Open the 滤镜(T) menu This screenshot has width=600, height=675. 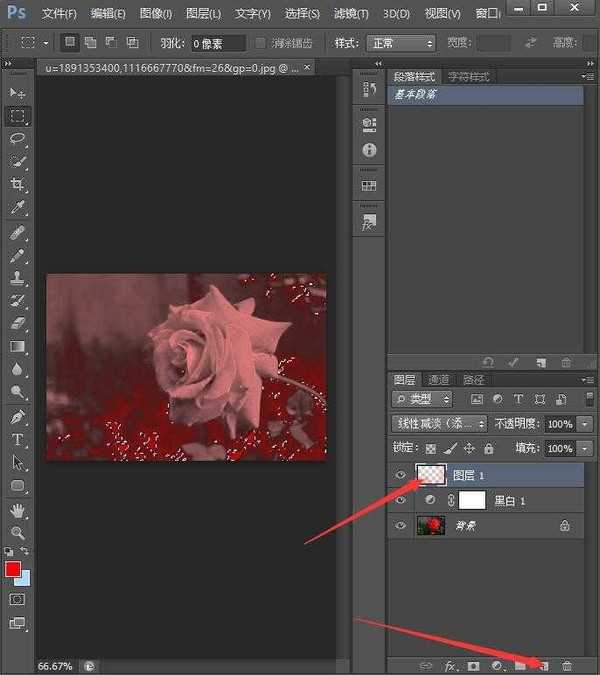pos(349,14)
